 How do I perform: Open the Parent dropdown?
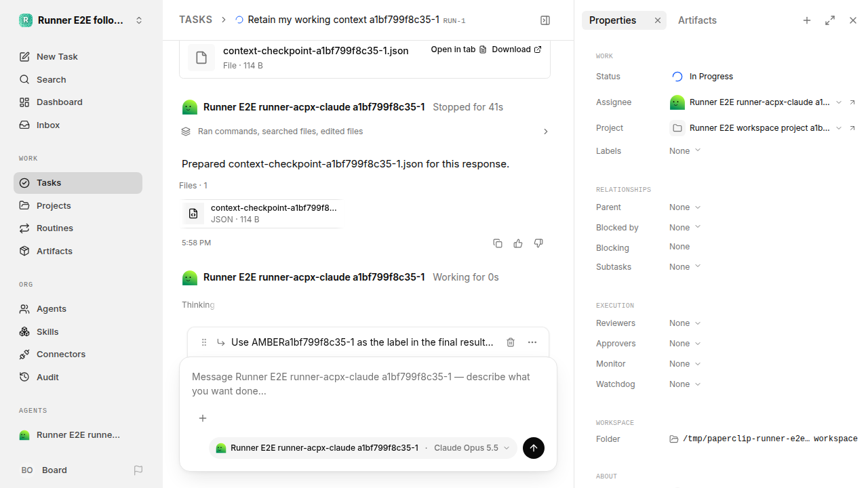point(685,207)
